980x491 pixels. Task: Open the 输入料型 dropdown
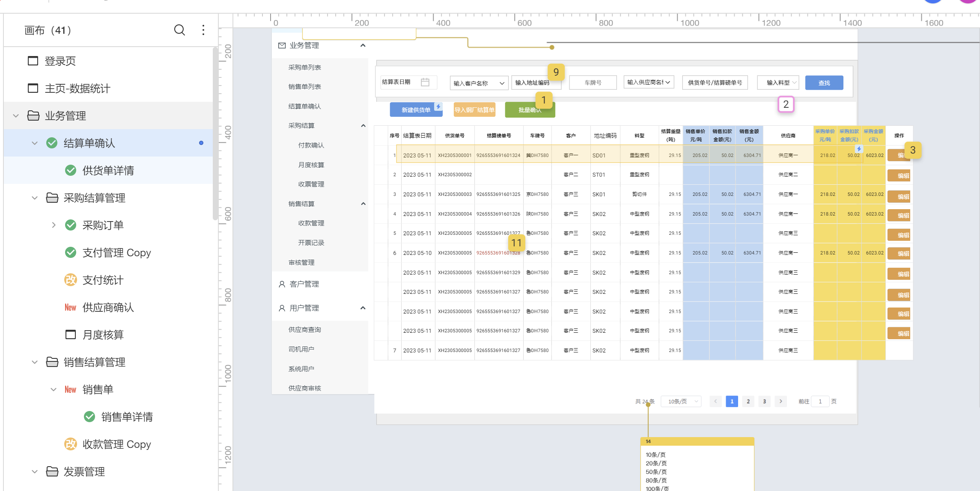click(x=778, y=83)
